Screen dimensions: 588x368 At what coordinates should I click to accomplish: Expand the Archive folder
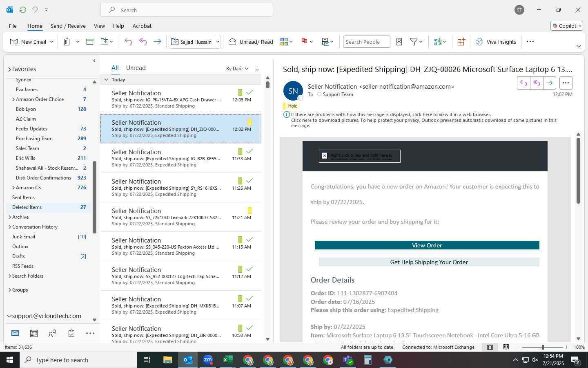click(10, 217)
